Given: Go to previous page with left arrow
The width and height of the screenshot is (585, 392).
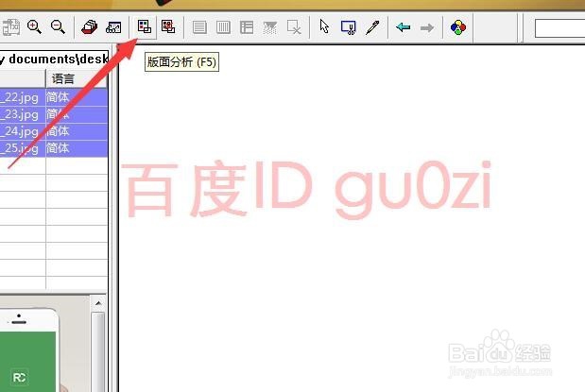Looking at the screenshot, I should click(403, 27).
